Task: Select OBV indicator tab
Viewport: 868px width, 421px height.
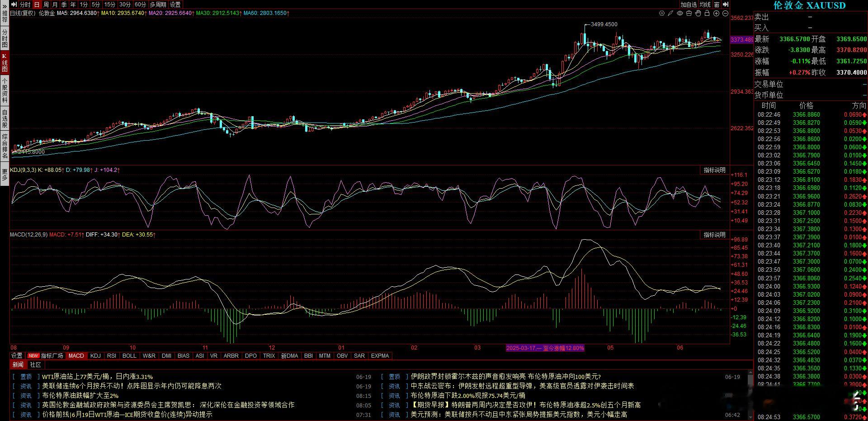Action: [x=342, y=355]
